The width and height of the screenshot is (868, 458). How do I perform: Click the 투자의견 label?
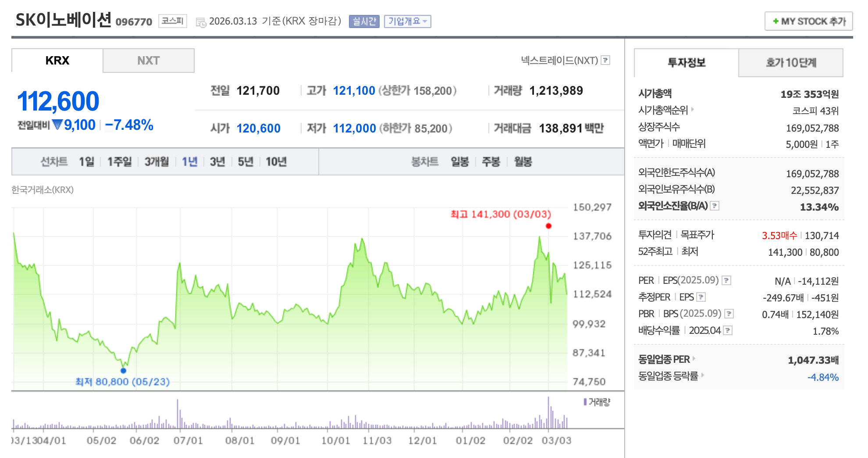click(655, 235)
